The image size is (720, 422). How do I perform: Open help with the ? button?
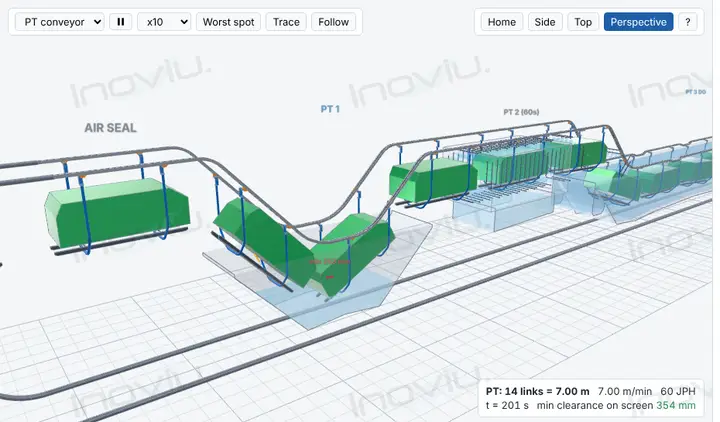[687, 22]
